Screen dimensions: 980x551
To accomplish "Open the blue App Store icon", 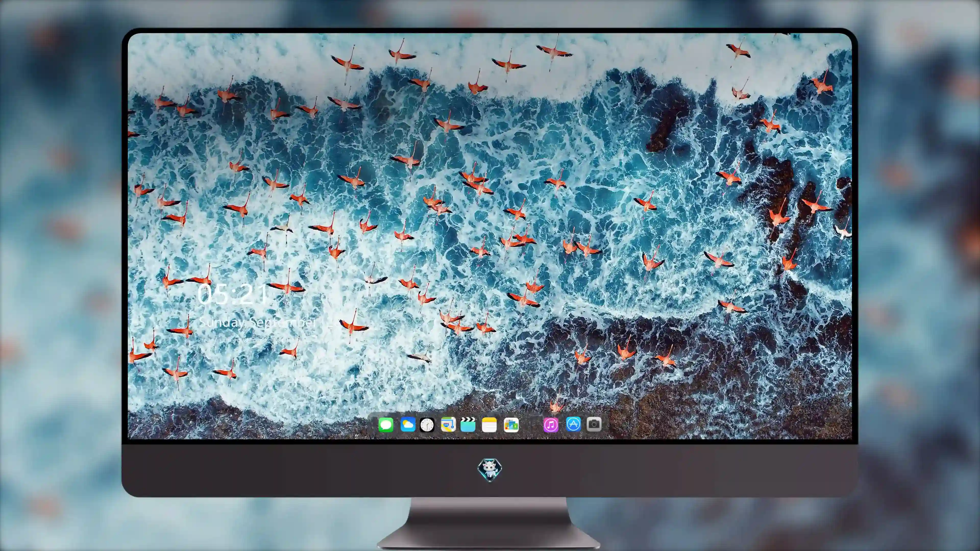I will (x=573, y=424).
